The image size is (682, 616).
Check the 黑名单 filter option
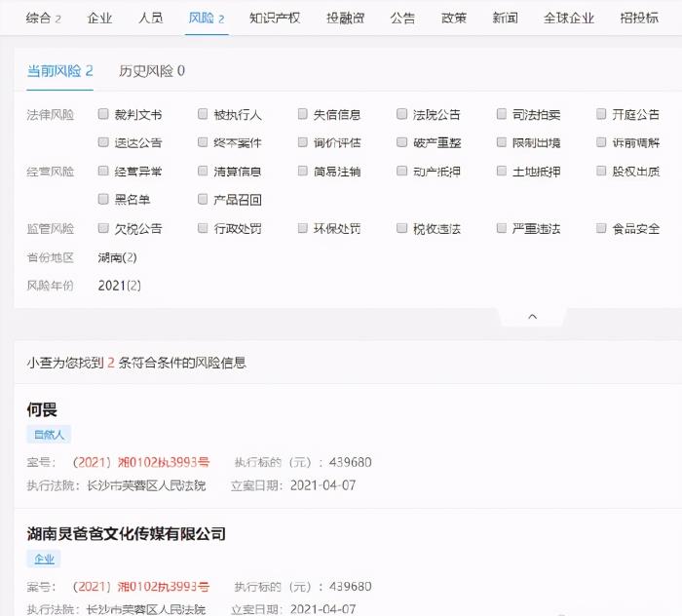[104, 200]
